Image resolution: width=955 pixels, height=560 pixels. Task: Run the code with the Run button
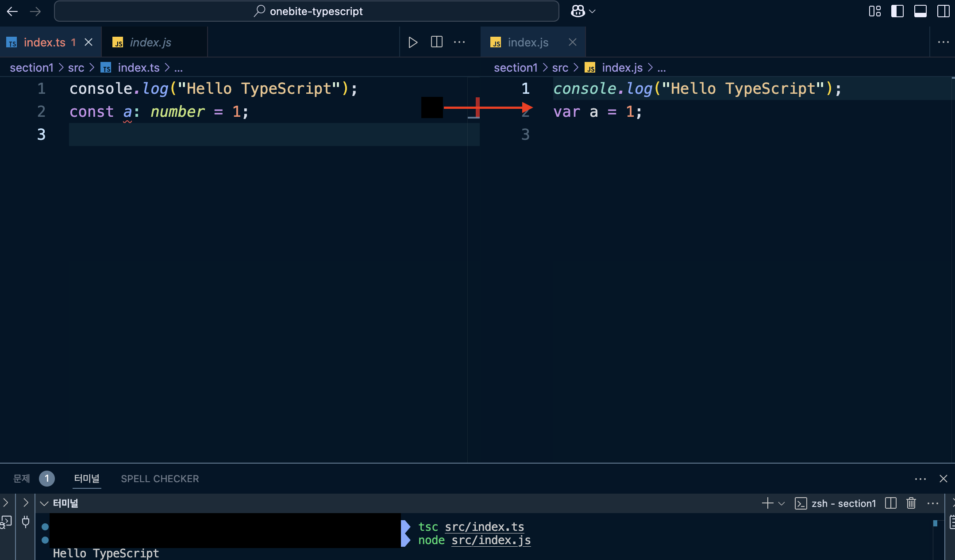pos(412,42)
